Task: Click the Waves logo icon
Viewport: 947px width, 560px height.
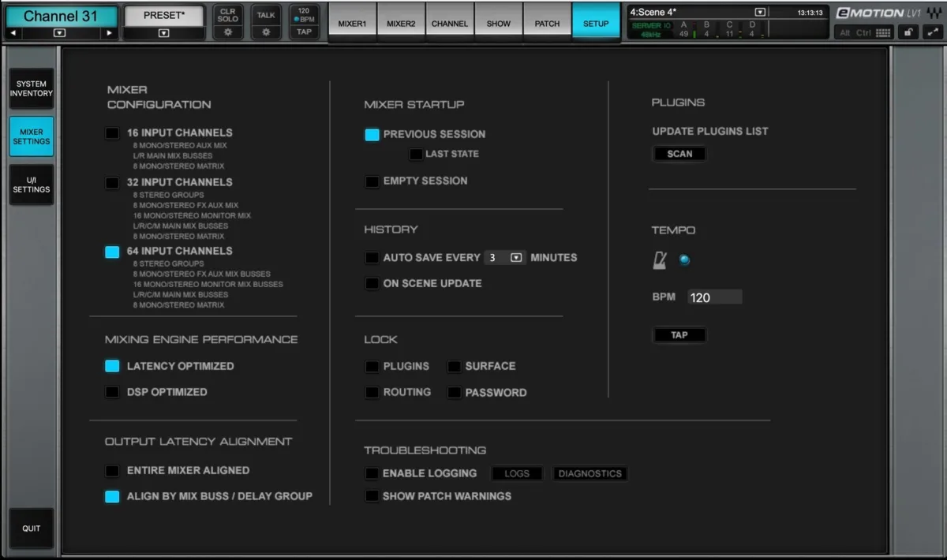Action: tap(934, 13)
